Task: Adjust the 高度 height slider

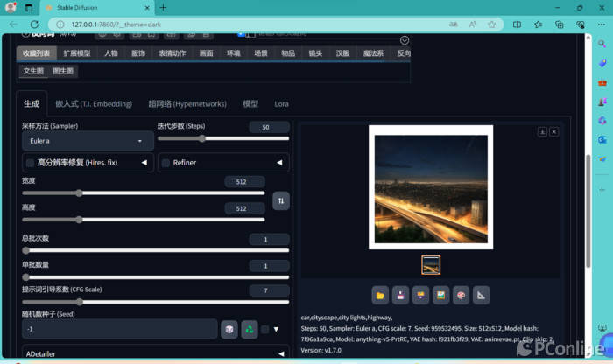Action: coord(144,220)
